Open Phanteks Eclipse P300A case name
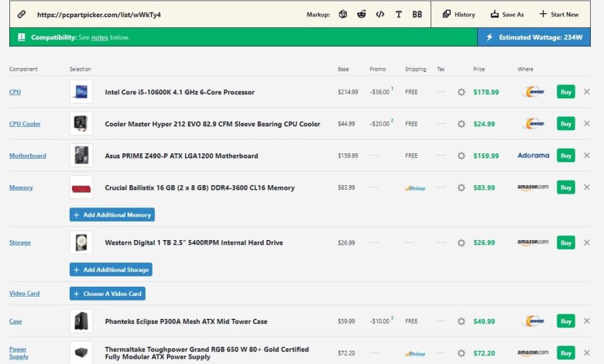 pos(186,321)
